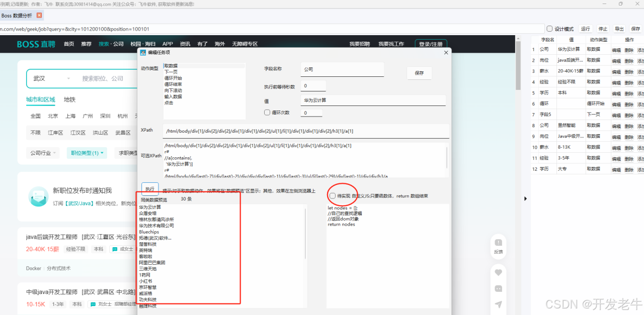The width and height of the screenshot is (644, 315).
Task: Open the 资讯 nav item
Action: (x=185, y=44)
